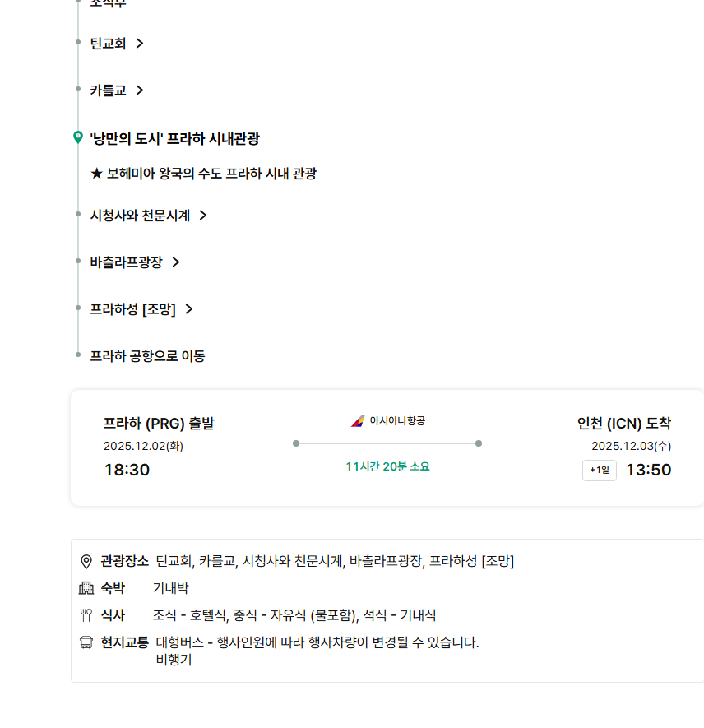Viewport: 704px width, 728px height.
Task: Open the 틴교회 attraction link
Action: [x=108, y=44]
